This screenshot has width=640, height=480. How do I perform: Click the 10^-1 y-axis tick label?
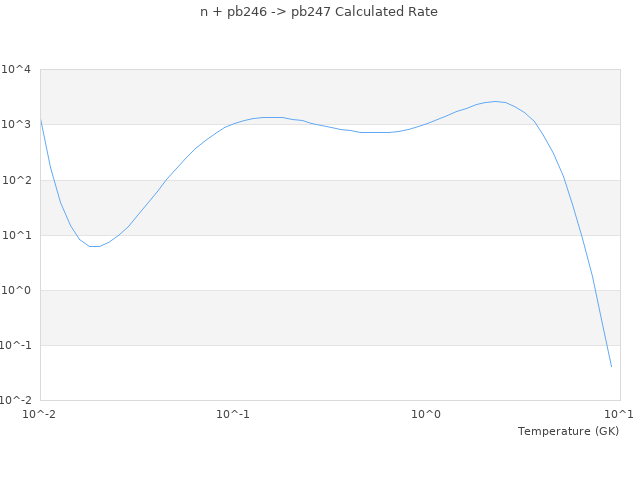[16, 345]
